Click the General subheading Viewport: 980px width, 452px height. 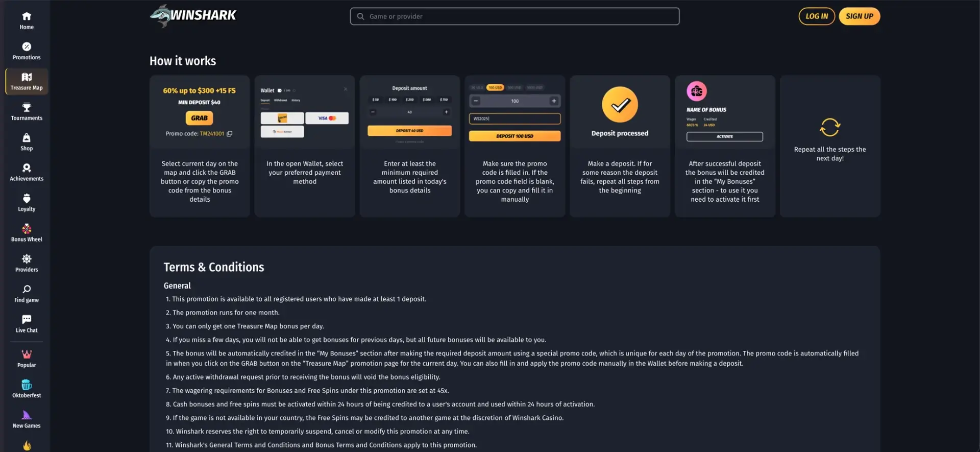(x=177, y=286)
